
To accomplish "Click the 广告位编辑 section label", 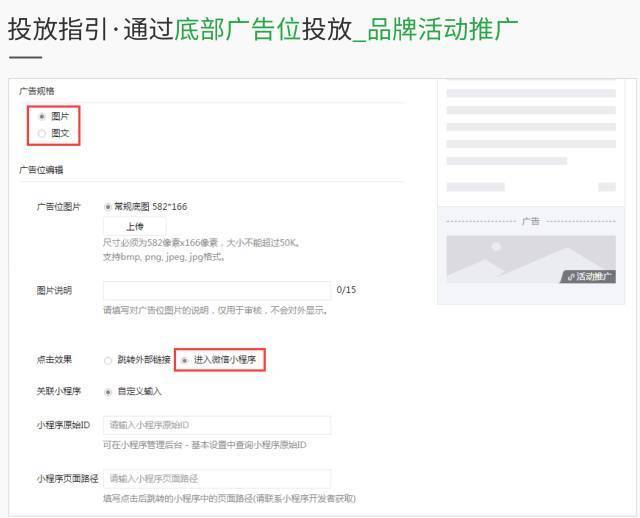I will tap(41, 170).
